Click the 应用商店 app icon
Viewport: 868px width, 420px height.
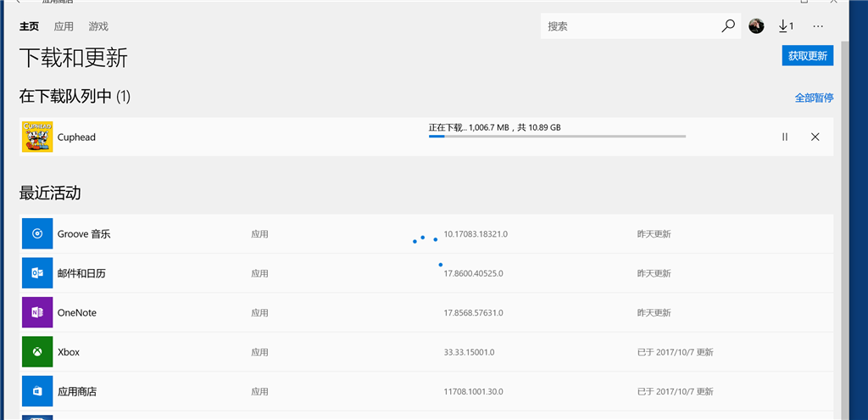pos(37,391)
